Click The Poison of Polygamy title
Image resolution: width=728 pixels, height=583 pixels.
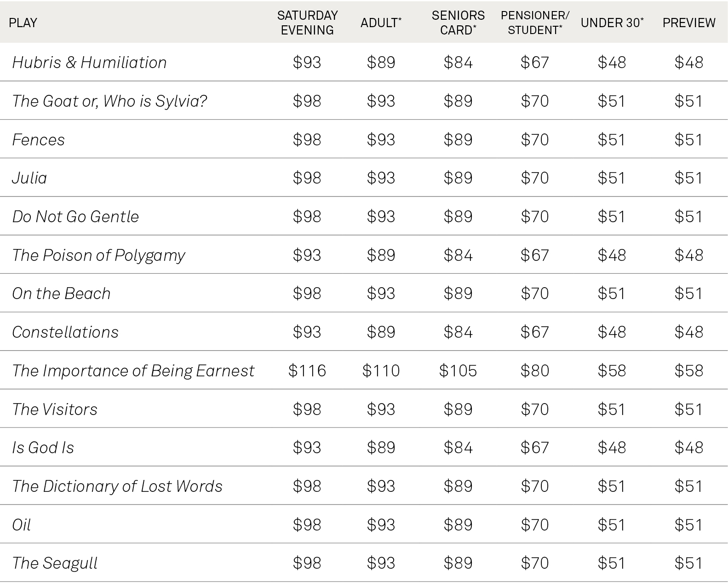pyautogui.click(x=98, y=255)
